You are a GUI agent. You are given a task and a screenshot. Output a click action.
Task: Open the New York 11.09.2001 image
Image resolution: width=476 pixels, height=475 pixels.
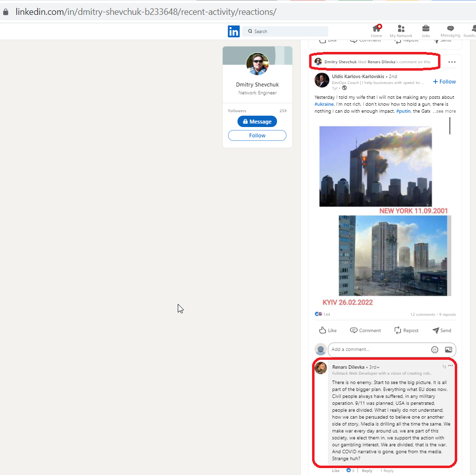[376, 167]
